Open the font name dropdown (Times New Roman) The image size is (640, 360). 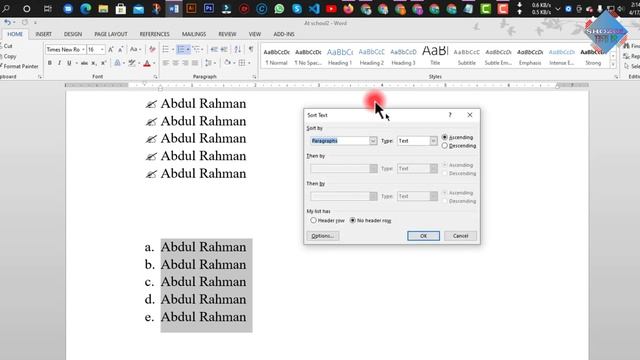83,49
